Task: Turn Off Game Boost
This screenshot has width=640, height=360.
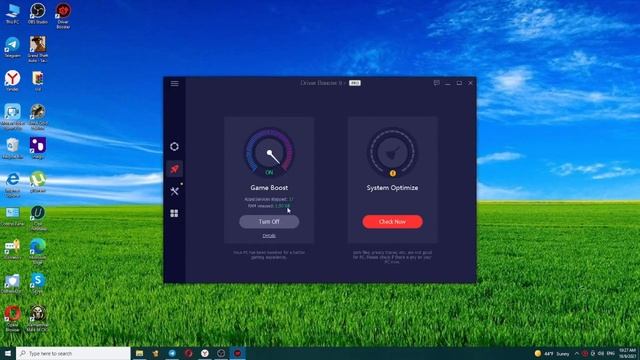Action: pos(269,222)
